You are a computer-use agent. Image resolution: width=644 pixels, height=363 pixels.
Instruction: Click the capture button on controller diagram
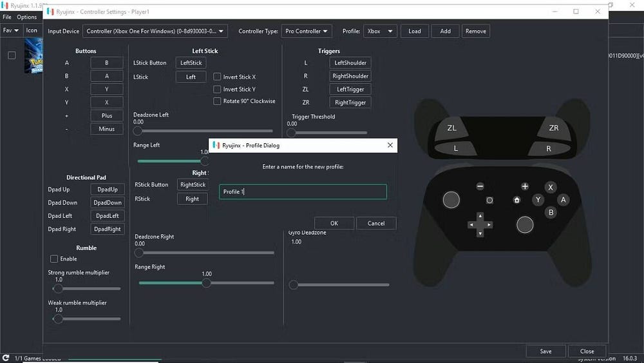click(x=489, y=201)
